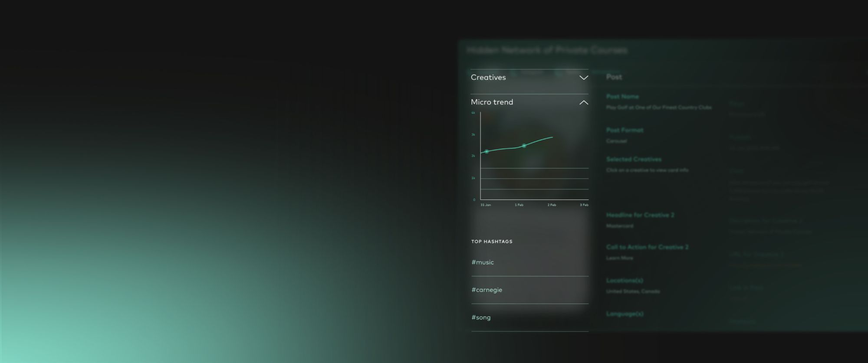
Task: Select the first data point on trend chart
Action: 487,151
